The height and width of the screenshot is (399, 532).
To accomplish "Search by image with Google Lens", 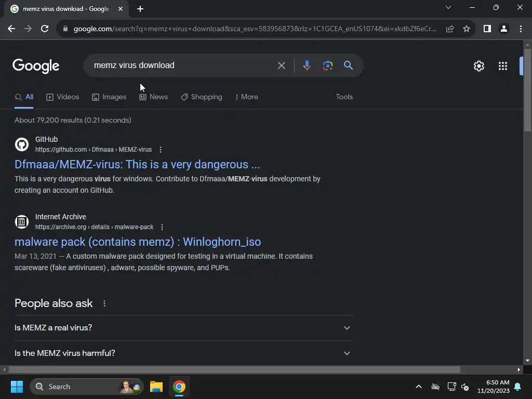I will 327,65.
